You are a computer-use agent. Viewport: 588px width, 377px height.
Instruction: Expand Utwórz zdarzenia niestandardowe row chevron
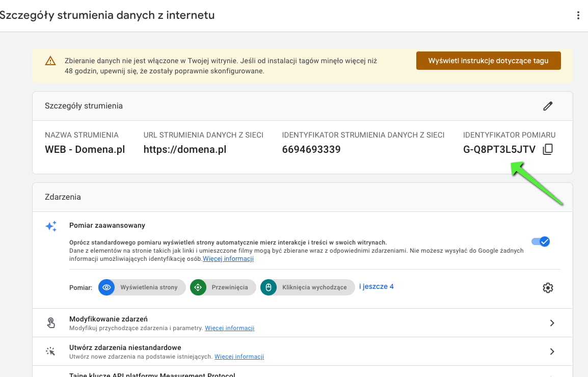pyautogui.click(x=552, y=352)
